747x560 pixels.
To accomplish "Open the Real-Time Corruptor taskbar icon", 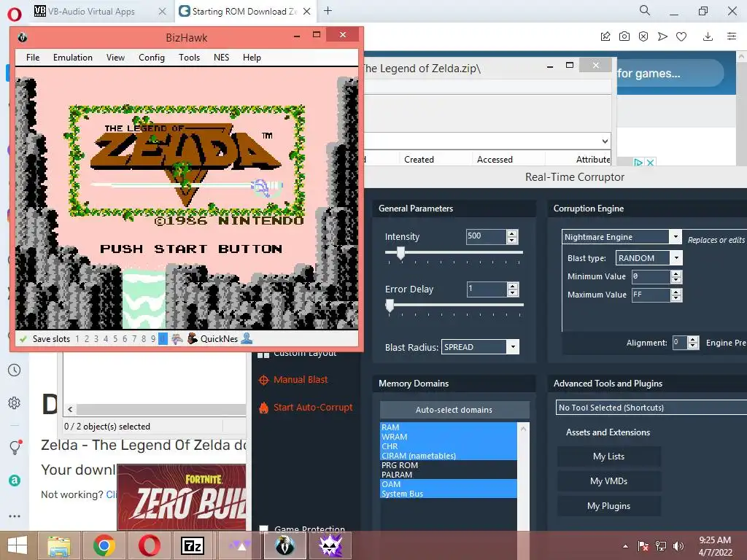I will point(330,545).
